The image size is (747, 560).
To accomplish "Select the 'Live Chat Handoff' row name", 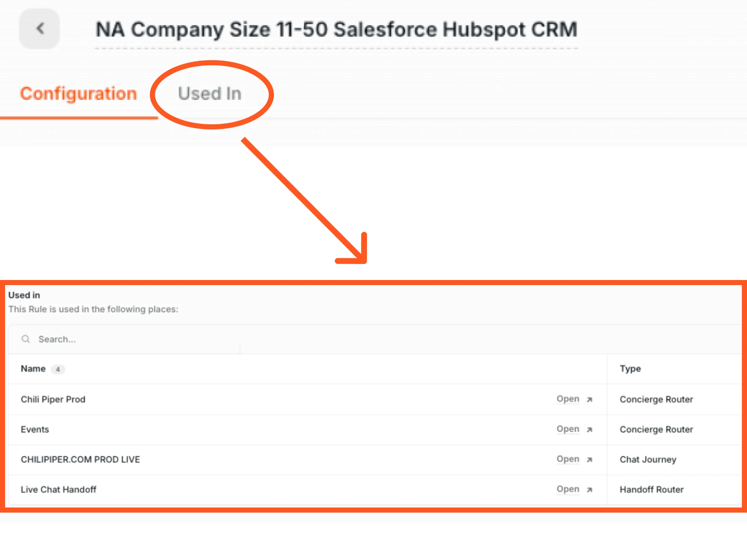I will coord(58,489).
